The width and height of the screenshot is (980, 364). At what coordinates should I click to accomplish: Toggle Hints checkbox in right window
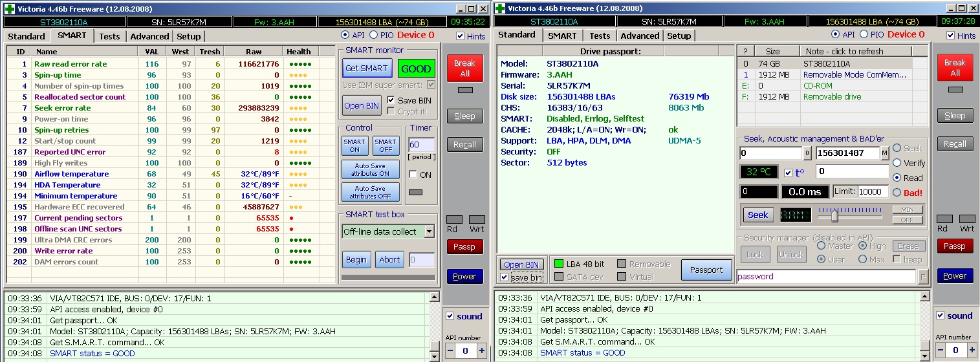coord(951,36)
